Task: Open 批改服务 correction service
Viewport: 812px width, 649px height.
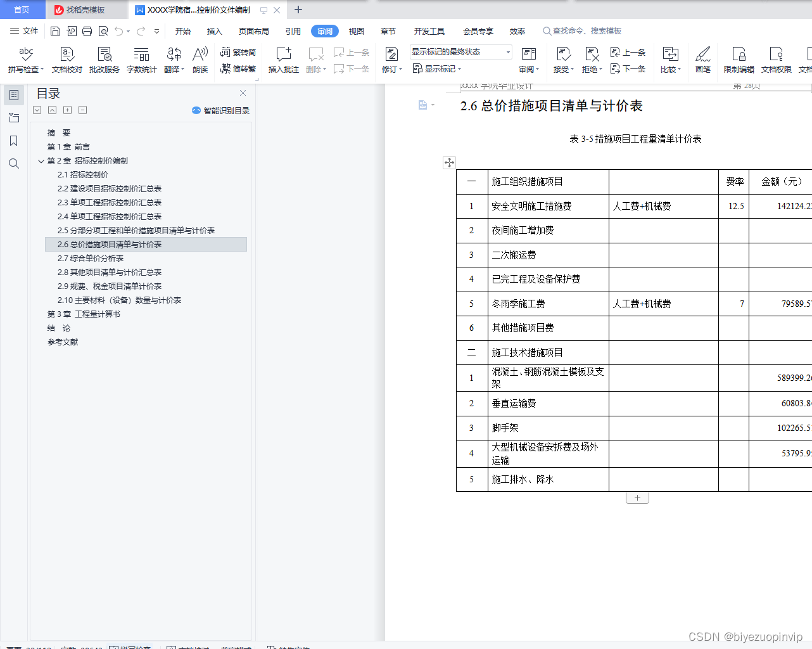Action: (x=105, y=60)
